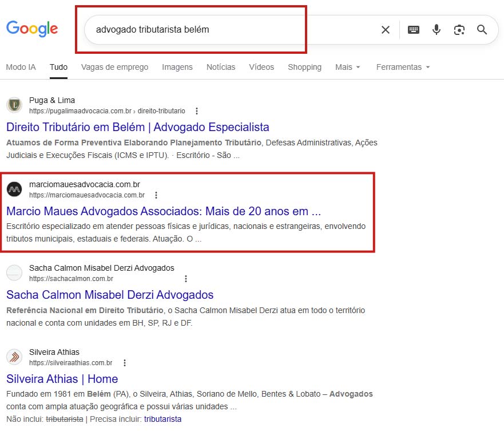Screen dimensions: 504x431
Task: Click the Puga & Lima site favicon
Action: click(14, 105)
